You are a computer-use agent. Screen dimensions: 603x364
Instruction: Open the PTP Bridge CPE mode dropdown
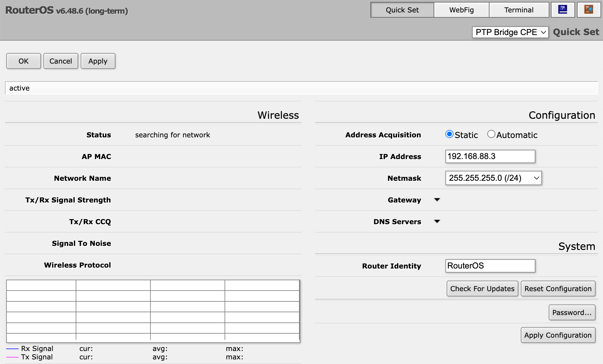tap(510, 32)
